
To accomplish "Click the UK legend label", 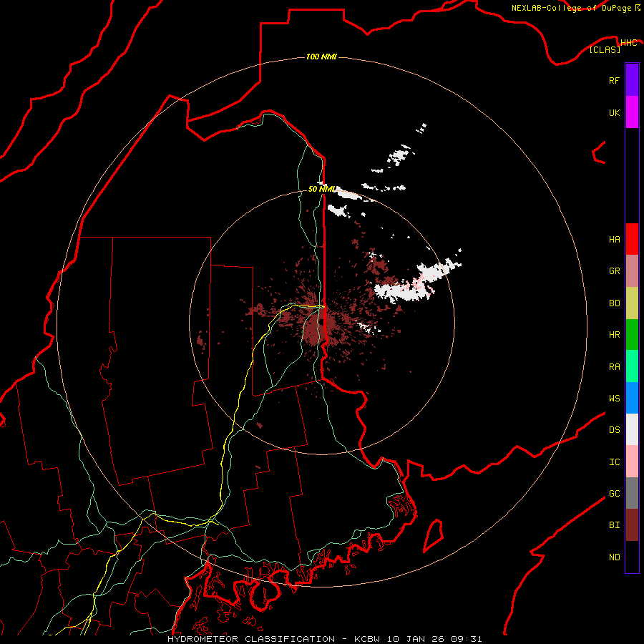I will pyautogui.click(x=614, y=112).
